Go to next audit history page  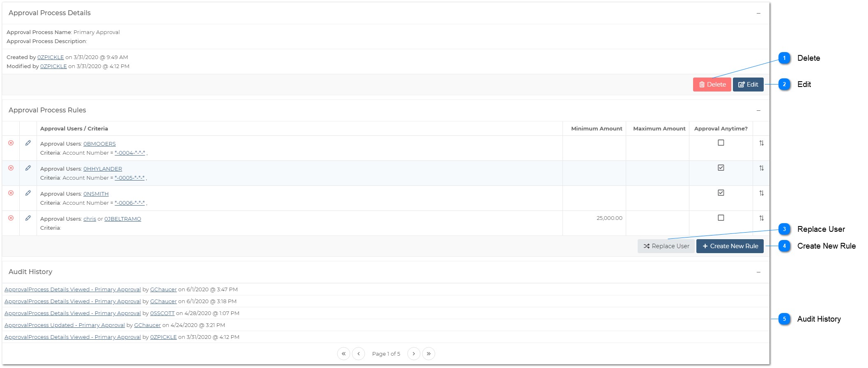coord(414,354)
